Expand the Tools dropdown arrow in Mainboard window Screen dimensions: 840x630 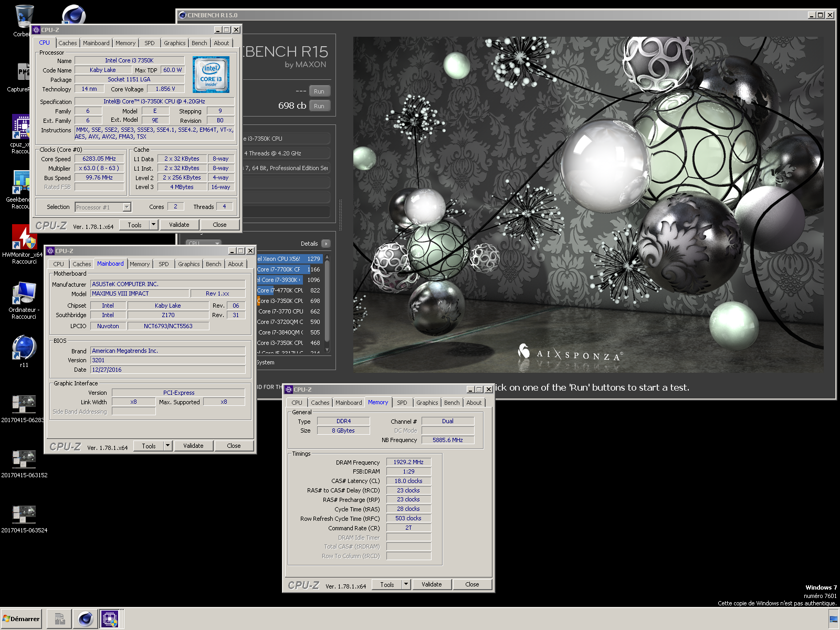point(168,446)
